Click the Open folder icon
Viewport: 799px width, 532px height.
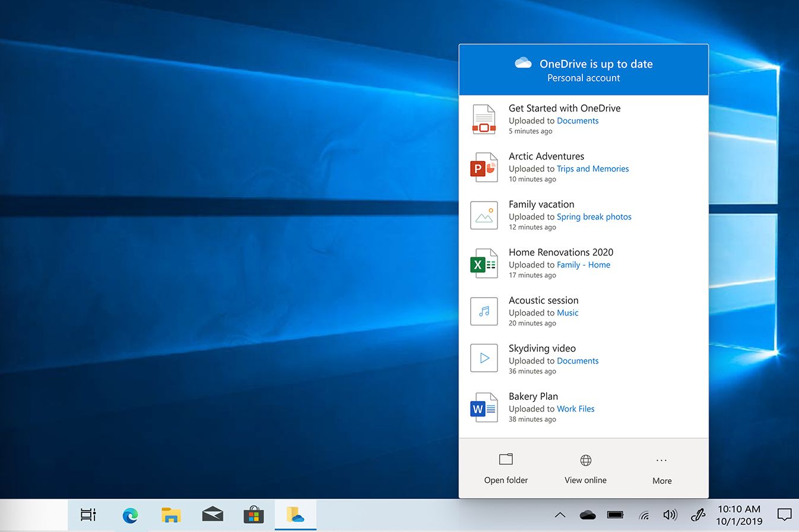[x=505, y=459]
